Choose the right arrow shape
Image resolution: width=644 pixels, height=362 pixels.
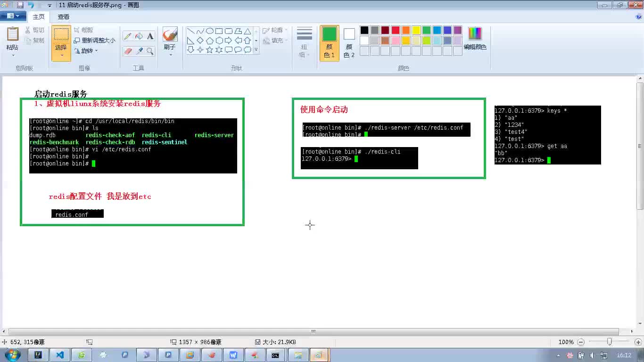coord(229,41)
